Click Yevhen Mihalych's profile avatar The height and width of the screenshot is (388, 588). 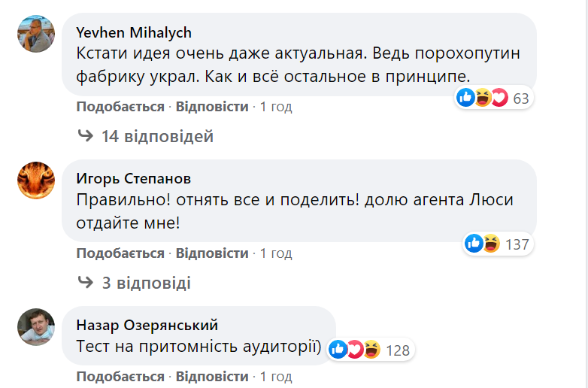(x=35, y=35)
